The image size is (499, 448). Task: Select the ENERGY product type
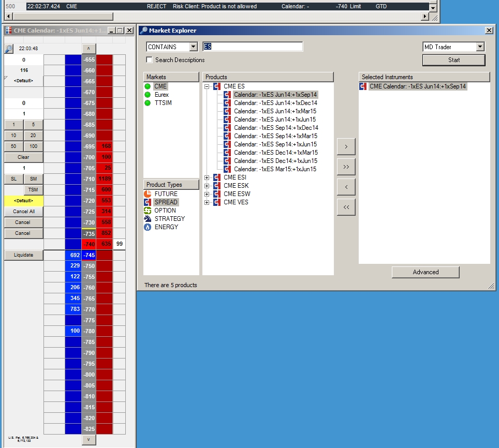[166, 227]
